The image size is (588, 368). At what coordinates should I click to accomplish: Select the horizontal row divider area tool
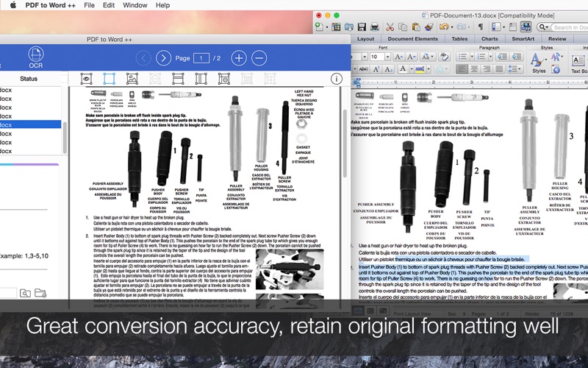click(178, 79)
